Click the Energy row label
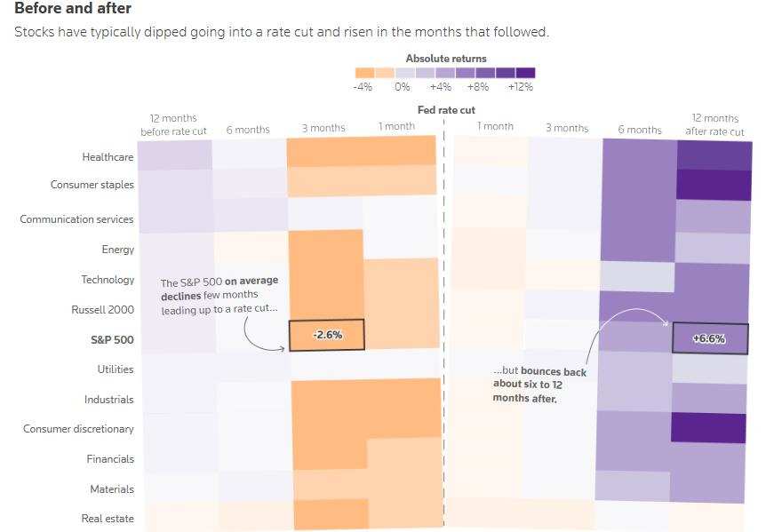This screenshot has width=766, height=532. coord(117,250)
